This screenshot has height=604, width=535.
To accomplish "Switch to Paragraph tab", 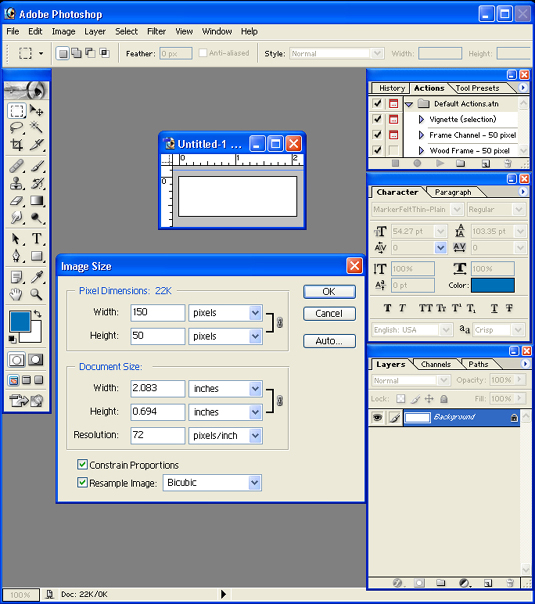I will pyautogui.click(x=453, y=192).
